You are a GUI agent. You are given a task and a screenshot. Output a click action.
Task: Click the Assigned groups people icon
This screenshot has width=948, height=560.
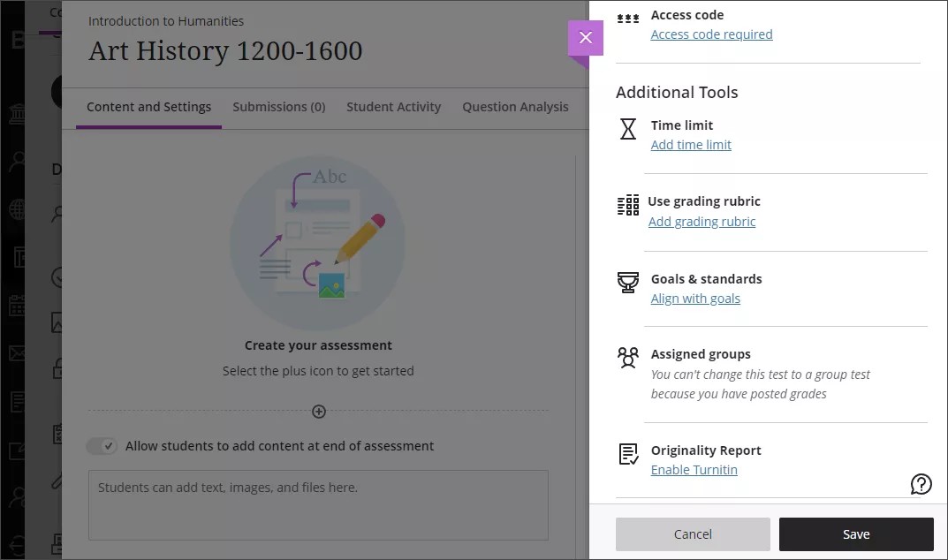tap(627, 359)
